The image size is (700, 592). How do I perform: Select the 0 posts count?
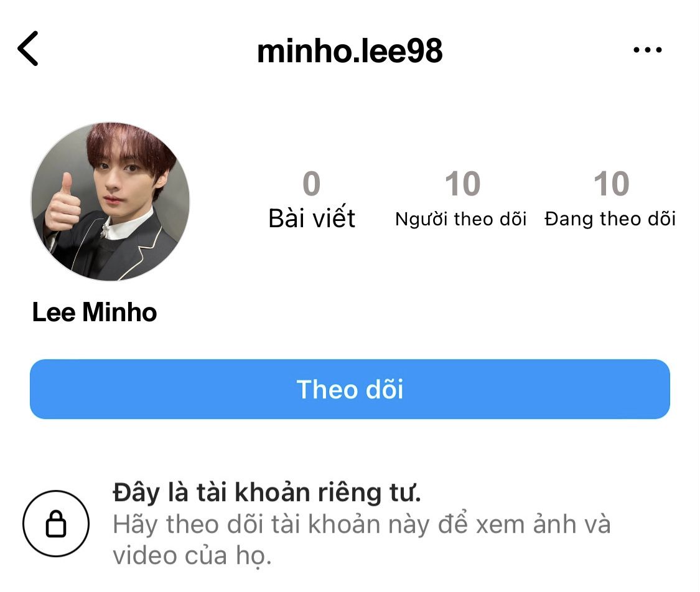[x=312, y=184]
